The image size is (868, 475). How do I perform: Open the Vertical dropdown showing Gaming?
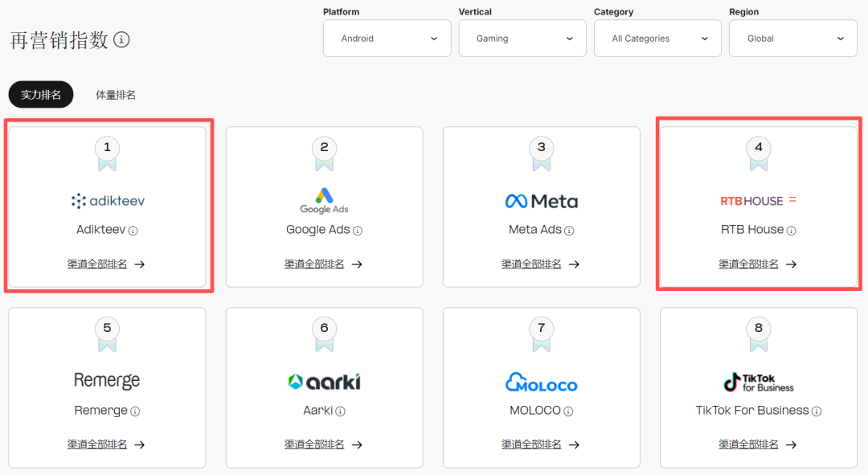coord(522,39)
